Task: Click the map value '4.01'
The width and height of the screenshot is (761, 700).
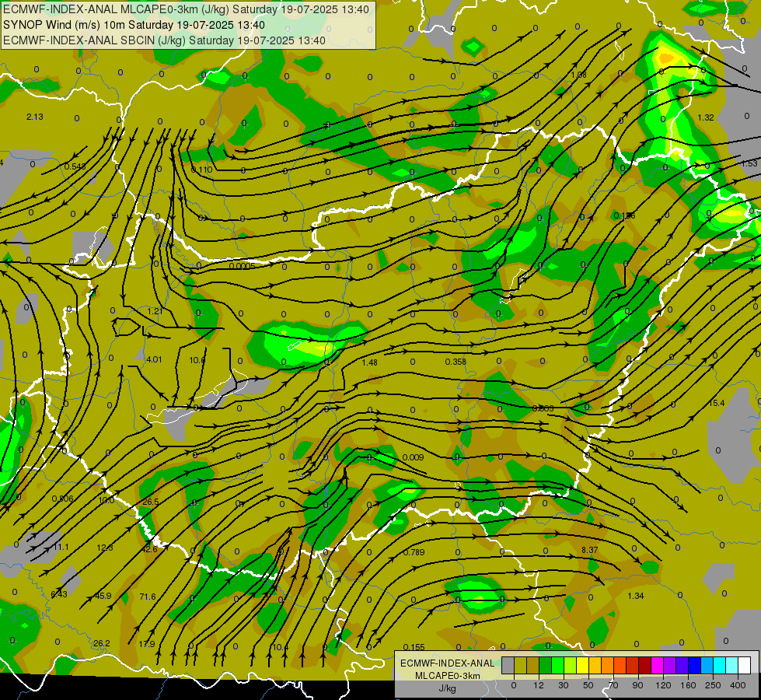Action: click(154, 359)
